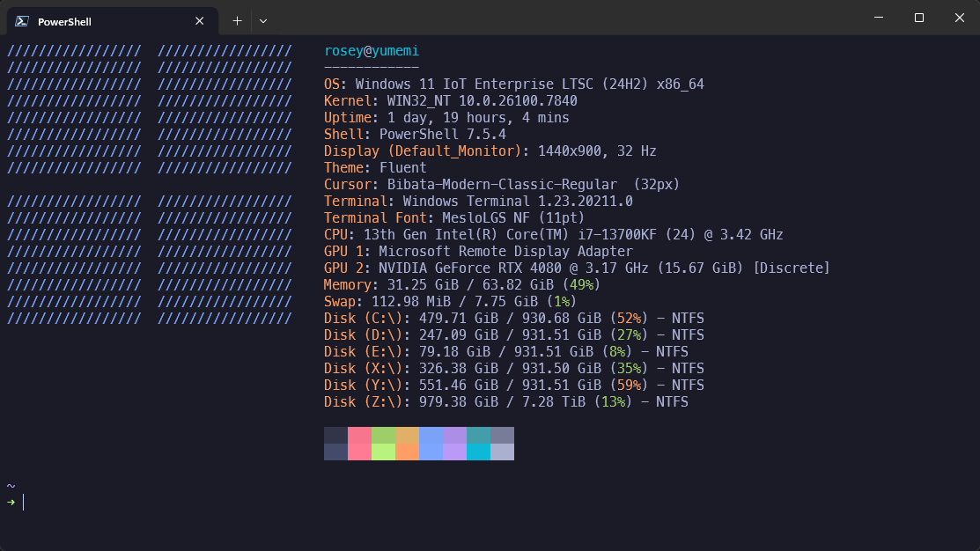Click the purple color swatch in top row
Screen dimensions: 980x551
454,436
